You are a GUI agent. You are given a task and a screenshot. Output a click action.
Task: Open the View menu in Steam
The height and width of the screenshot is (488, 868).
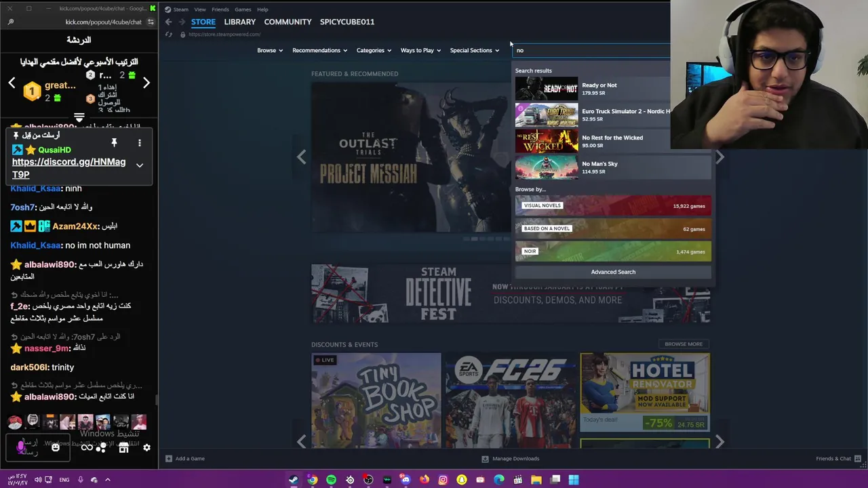200,9
